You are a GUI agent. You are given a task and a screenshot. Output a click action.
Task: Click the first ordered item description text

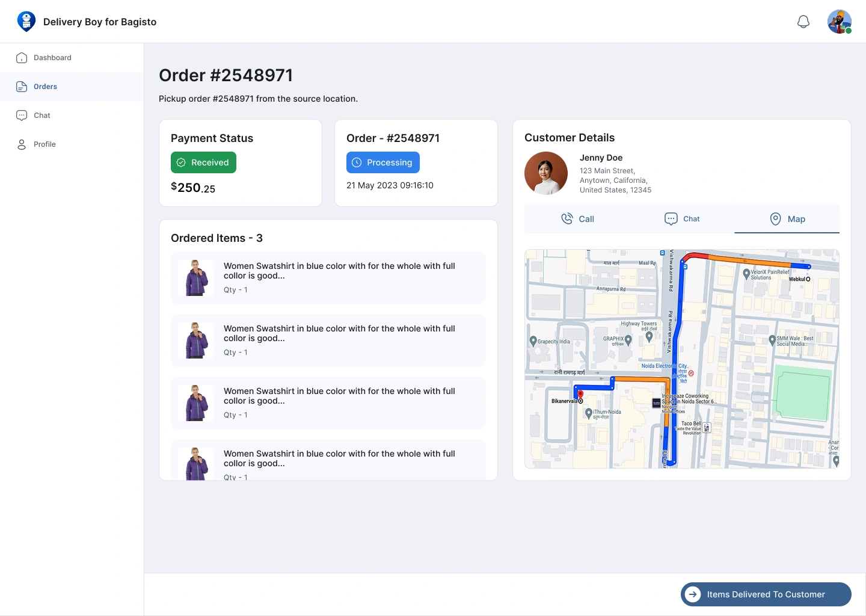[339, 271]
